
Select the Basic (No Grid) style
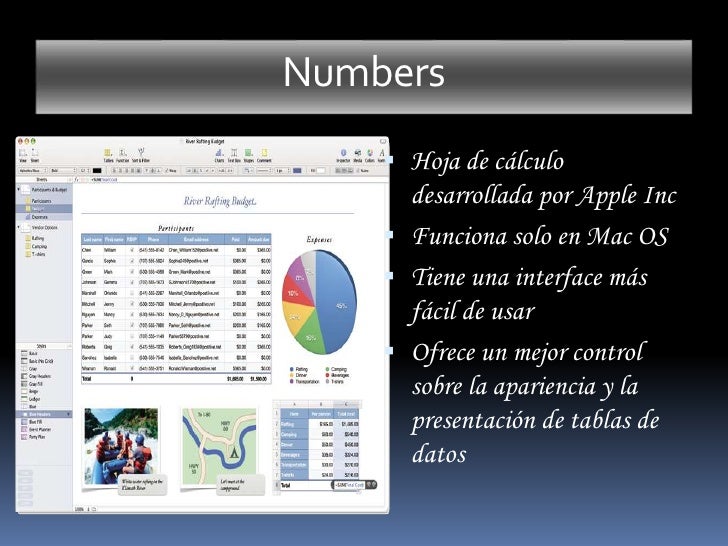37,361
